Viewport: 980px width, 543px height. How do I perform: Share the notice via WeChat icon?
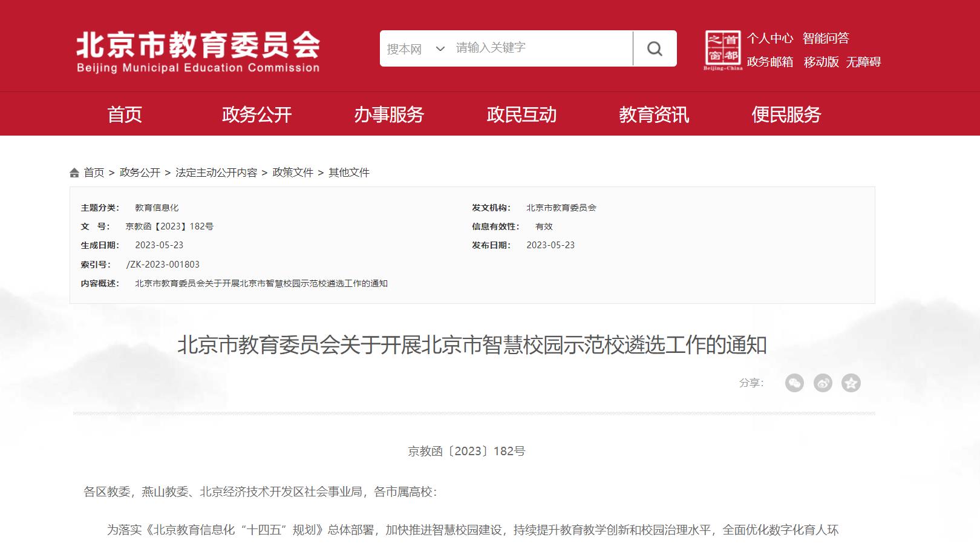[794, 383]
